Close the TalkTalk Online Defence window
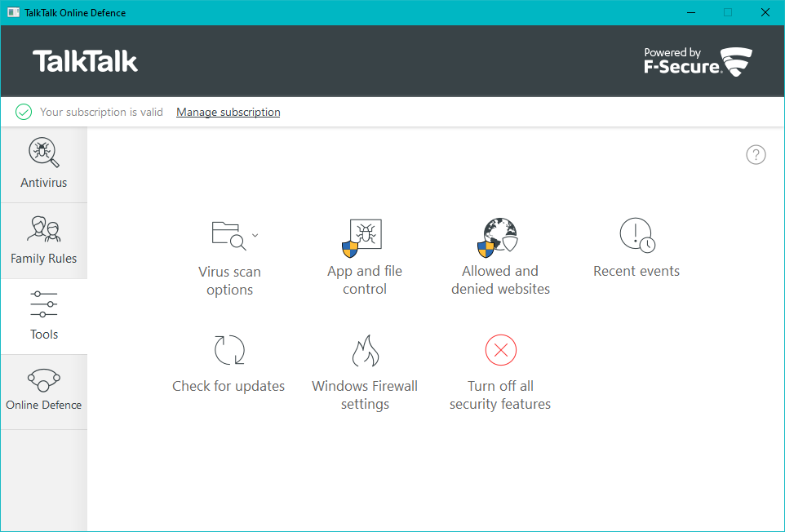The width and height of the screenshot is (785, 532). point(765,13)
